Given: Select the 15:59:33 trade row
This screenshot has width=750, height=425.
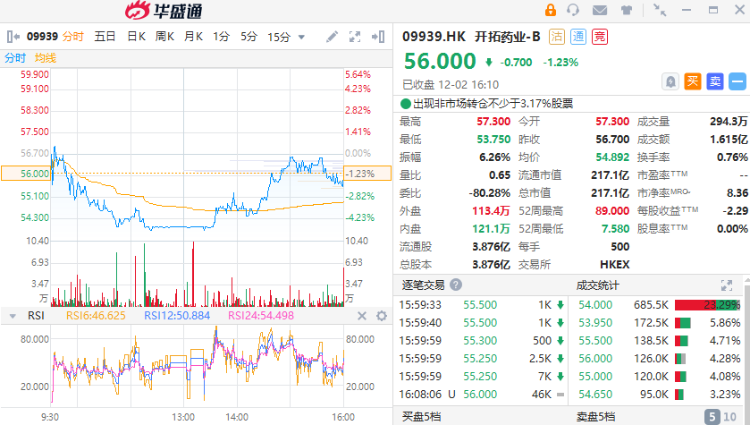Looking at the screenshot, I should click(481, 305).
